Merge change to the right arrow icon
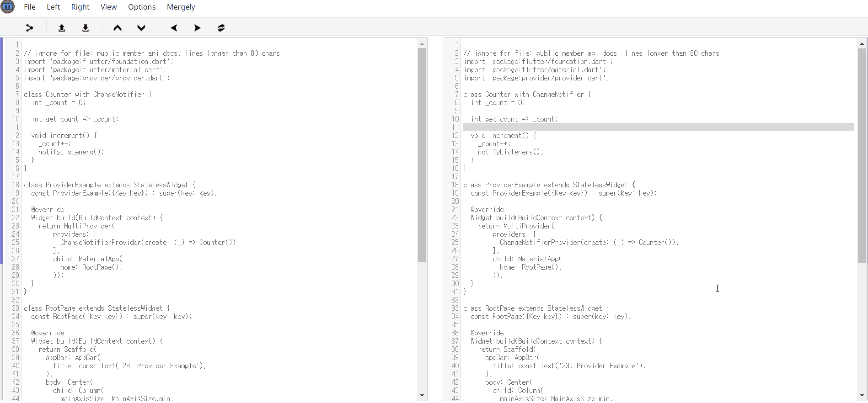The height and width of the screenshot is (403, 868). coord(198,28)
